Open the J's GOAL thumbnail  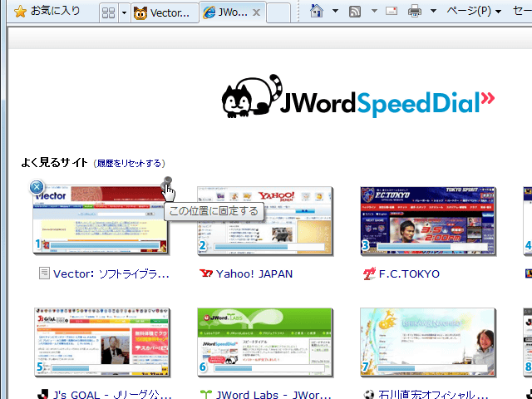pyautogui.click(x=101, y=342)
